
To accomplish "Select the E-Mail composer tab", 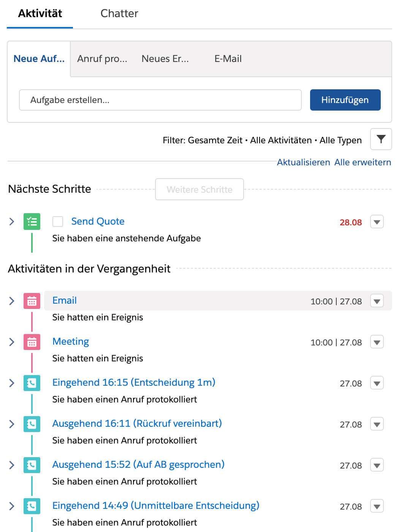I will coord(228,59).
